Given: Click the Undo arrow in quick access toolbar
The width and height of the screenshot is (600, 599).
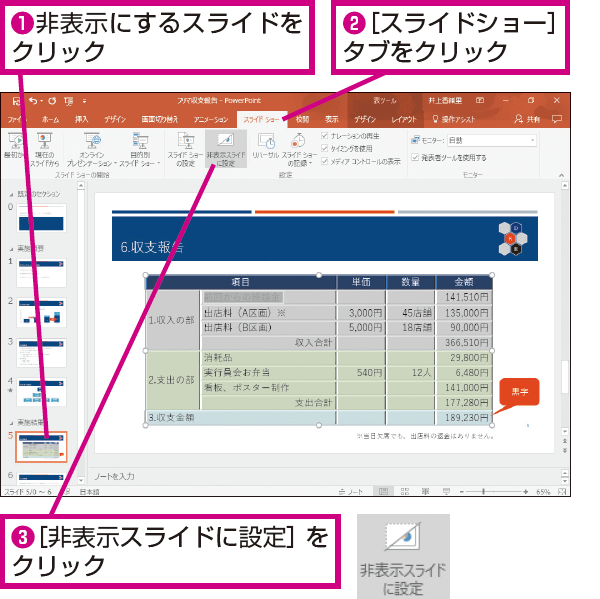Looking at the screenshot, I should coord(33,101).
